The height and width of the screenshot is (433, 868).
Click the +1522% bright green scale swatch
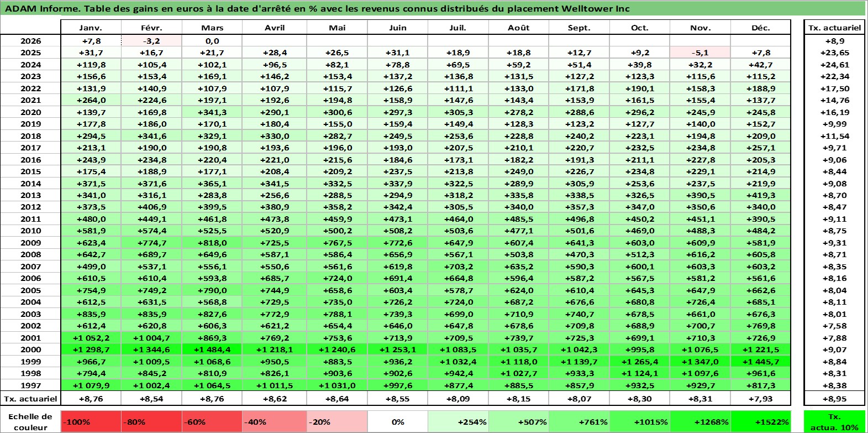[761, 422]
